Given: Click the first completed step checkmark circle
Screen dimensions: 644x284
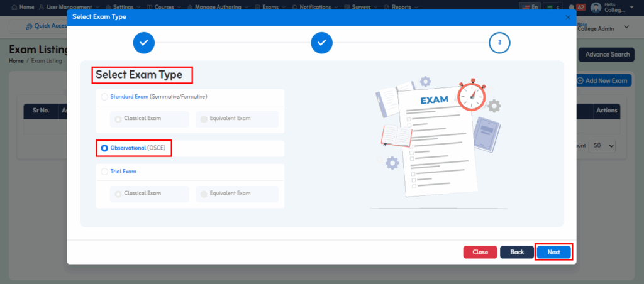Looking at the screenshot, I should point(143,43).
